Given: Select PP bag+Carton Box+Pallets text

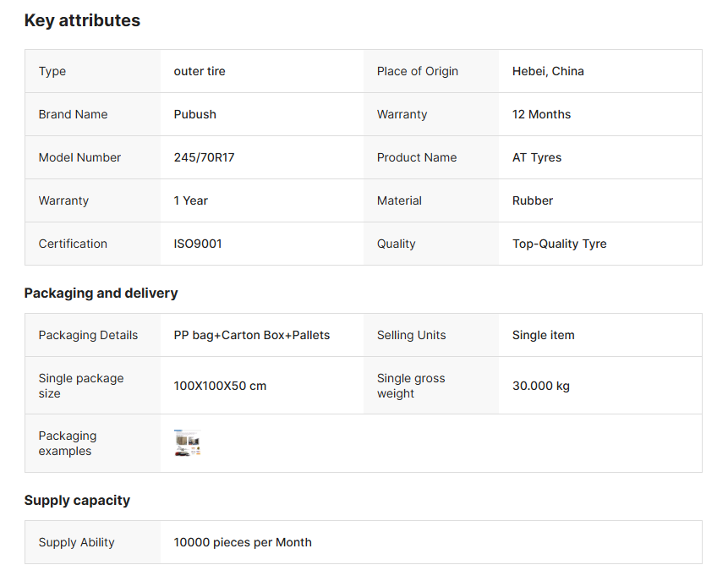Looking at the screenshot, I should 251,335.
